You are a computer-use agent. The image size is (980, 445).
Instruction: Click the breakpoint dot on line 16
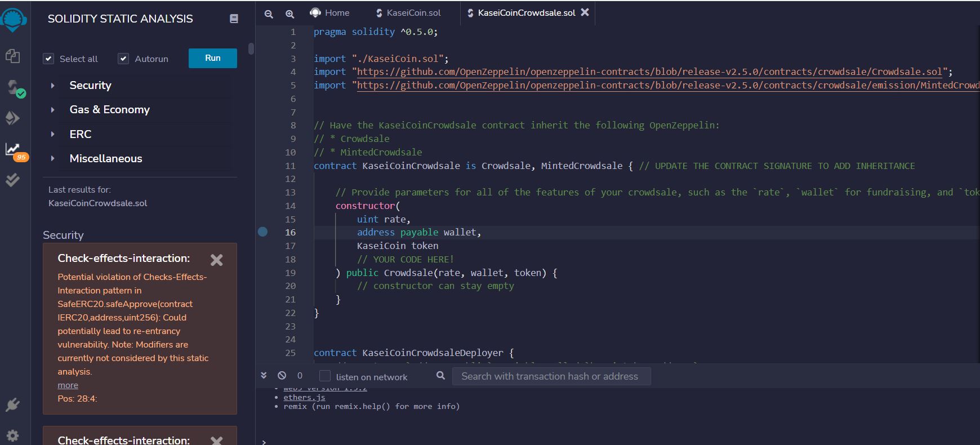pyautogui.click(x=262, y=232)
